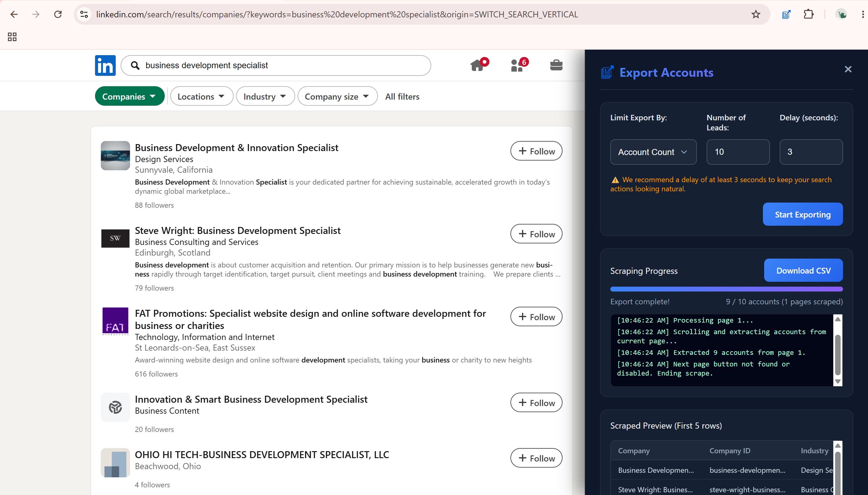Click 'Extracted 9 accounts from page 1' log line
Image resolution: width=868 pixels, height=495 pixels.
[711, 352]
